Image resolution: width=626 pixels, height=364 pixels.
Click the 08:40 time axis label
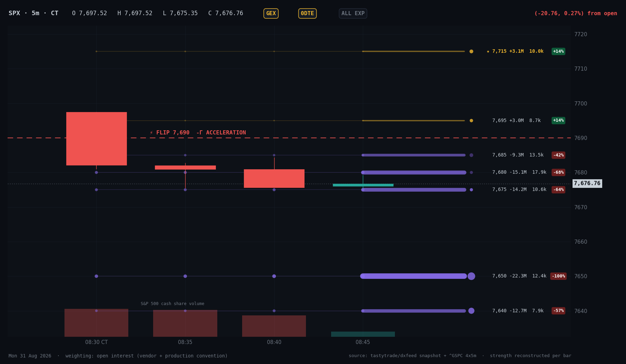click(x=274, y=342)
